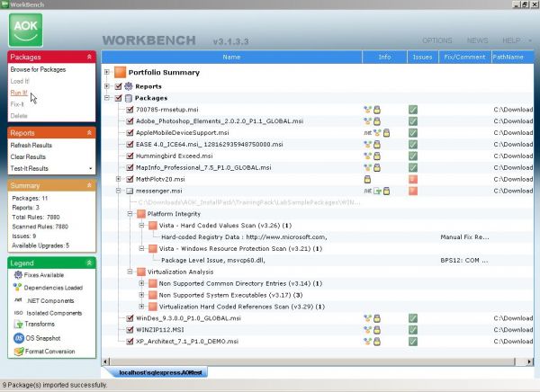Click the Reports gear icon in tree

tap(129, 86)
